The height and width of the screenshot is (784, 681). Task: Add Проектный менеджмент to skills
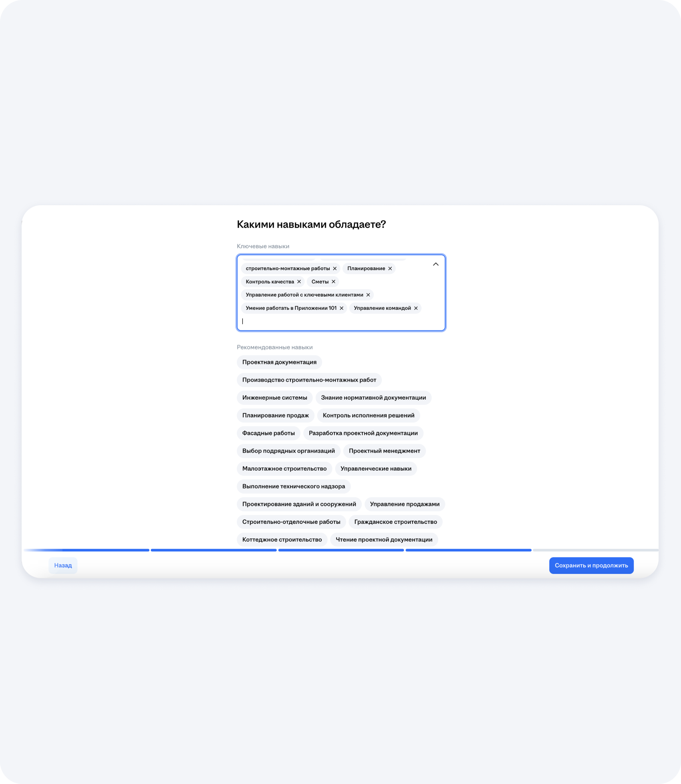[384, 451]
